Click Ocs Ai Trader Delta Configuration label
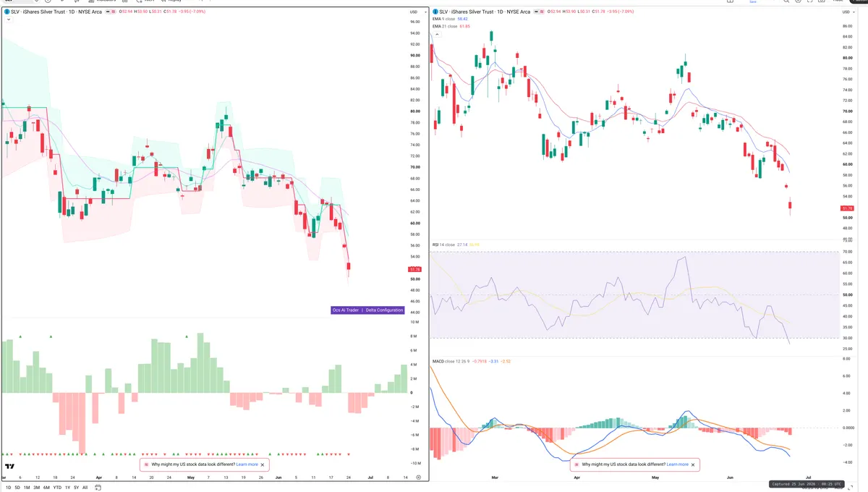The width and height of the screenshot is (868, 492). click(367, 310)
